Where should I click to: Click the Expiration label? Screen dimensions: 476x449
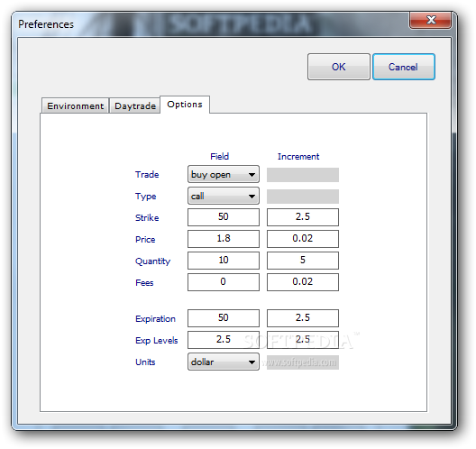click(x=155, y=319)
